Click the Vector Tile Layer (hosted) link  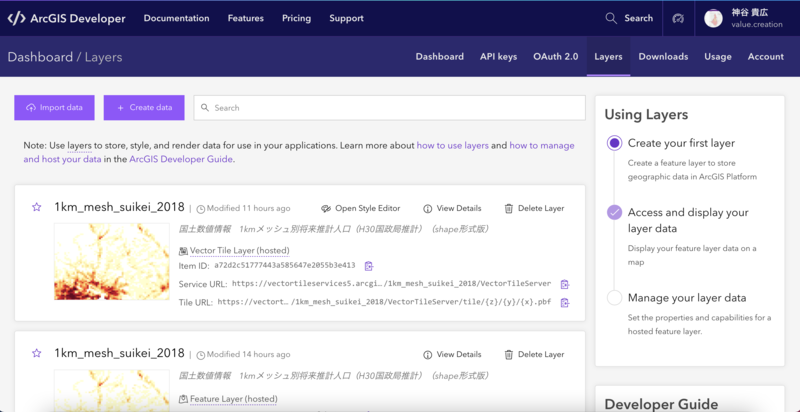pyautogui.click(x=239, y=251)
